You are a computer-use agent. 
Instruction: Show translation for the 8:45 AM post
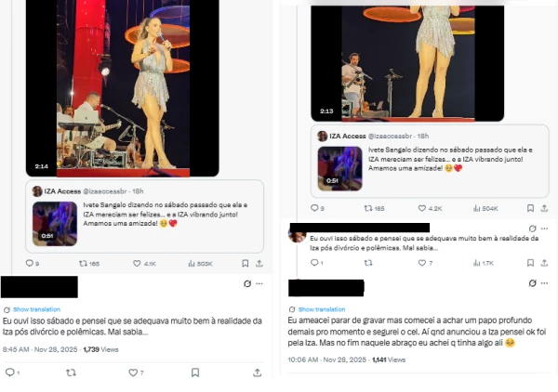[36, 308]
